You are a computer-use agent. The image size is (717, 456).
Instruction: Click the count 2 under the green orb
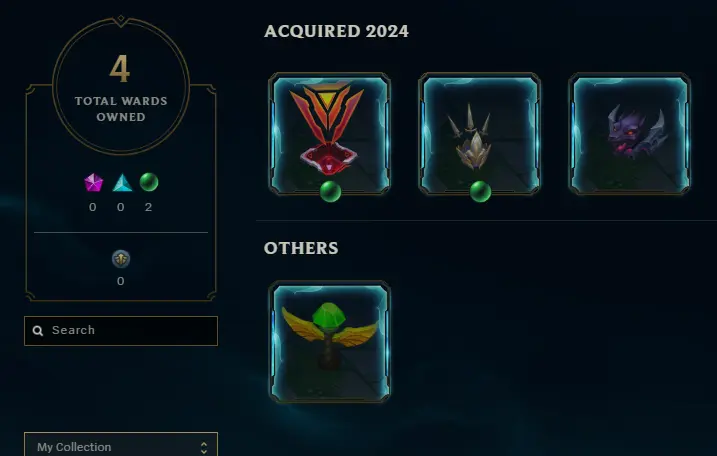tap(148, 207)
